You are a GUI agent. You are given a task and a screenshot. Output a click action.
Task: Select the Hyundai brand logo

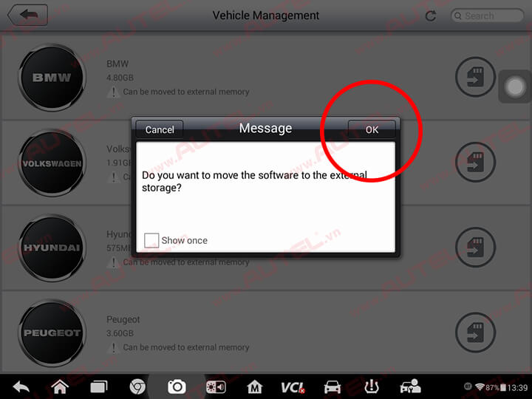pyautogui.click(x=52, y=248)
